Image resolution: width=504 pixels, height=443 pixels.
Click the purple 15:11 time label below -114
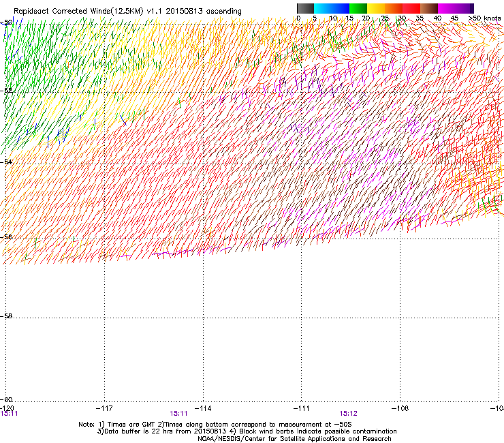click(x=178, y=414)
